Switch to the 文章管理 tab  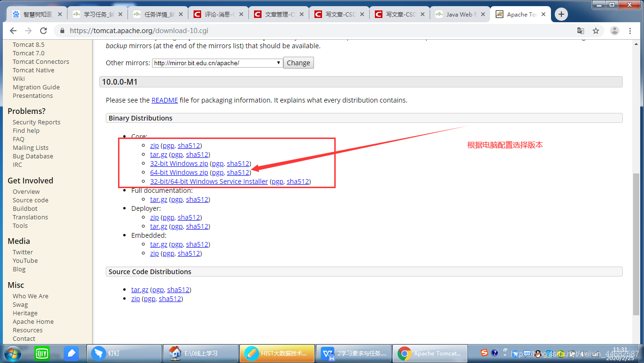click(x=278, y=14)
